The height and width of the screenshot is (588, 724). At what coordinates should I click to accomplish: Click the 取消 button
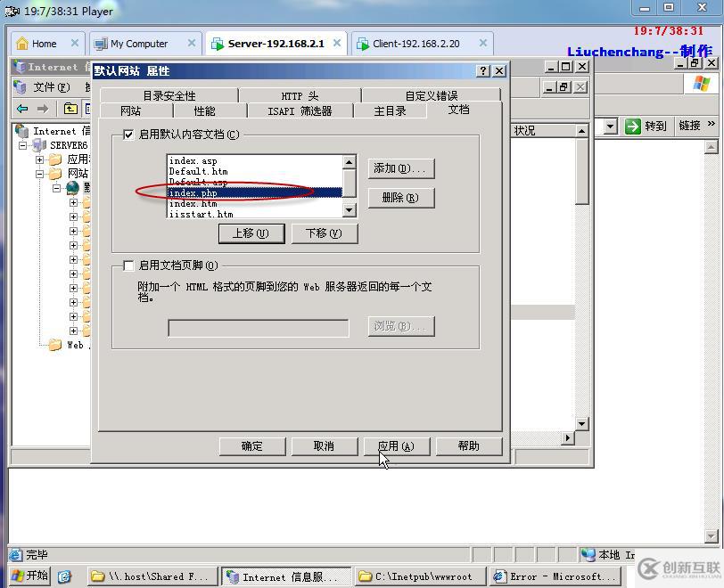[x=325, y=446]
